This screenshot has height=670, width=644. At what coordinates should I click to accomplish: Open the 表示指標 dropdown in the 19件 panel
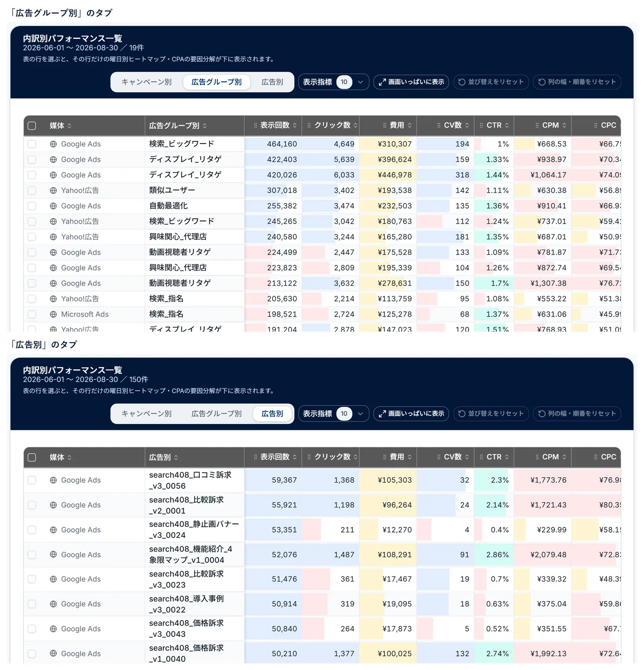[333, 82]
